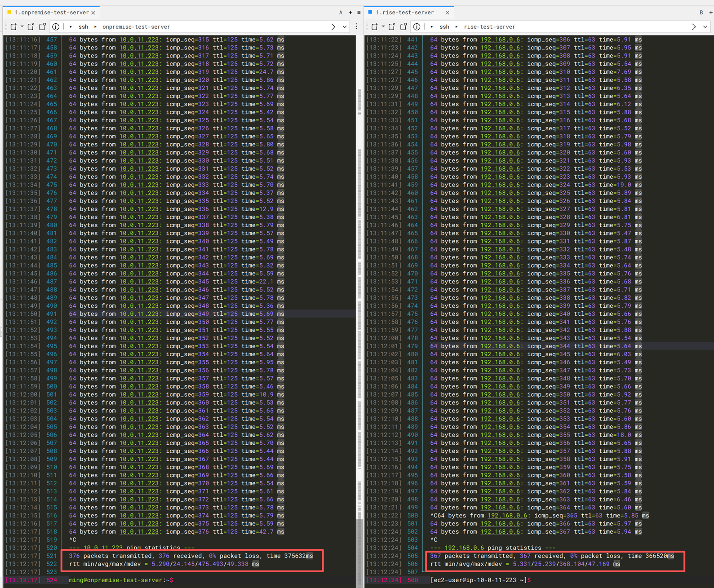Expand the arrow before ssh in left pane
The width and height of the screenshot is (714, 588).
(71, 27)
